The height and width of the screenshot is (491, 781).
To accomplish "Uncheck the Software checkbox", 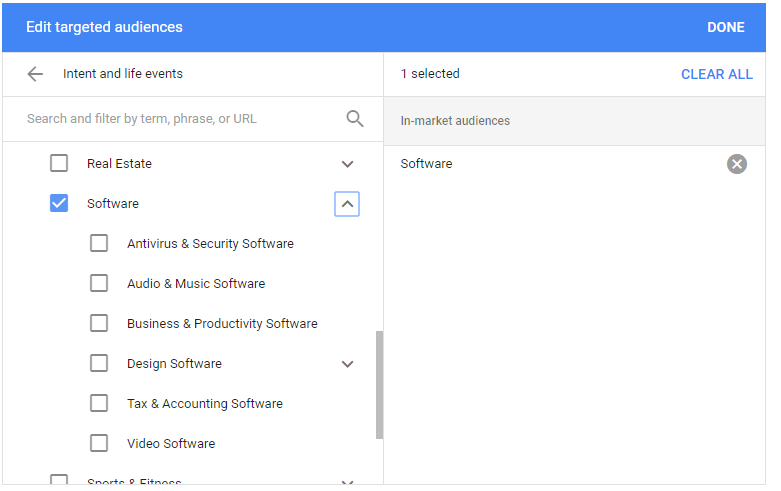I will (x=59, y=203).
